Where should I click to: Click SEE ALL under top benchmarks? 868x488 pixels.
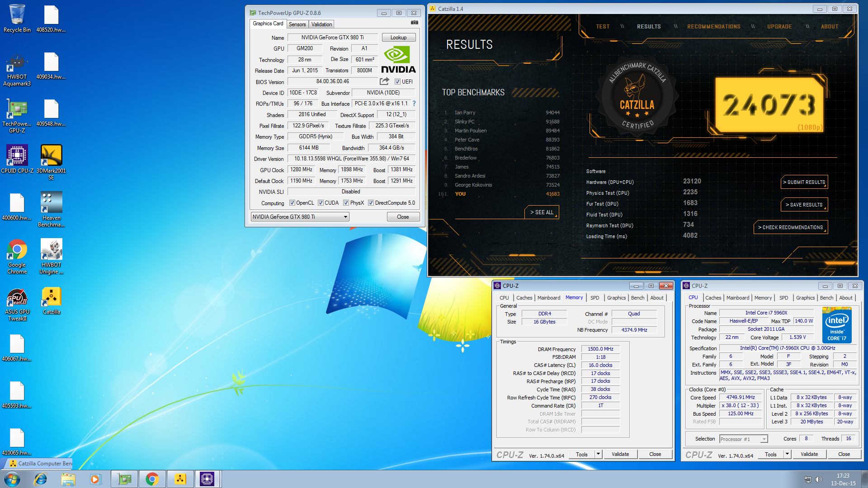542,212
